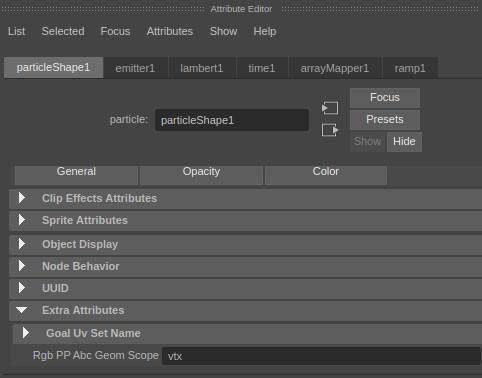The height and width of the screenshot is (378, 482).
Task: Expand Goal Uv Set Name subsection
Action: pyautogui.click(x=26, y=333)
